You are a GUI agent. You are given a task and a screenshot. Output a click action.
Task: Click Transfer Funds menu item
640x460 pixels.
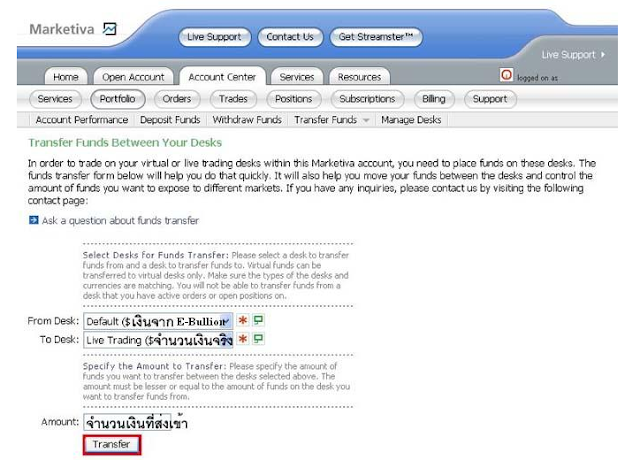326,120
